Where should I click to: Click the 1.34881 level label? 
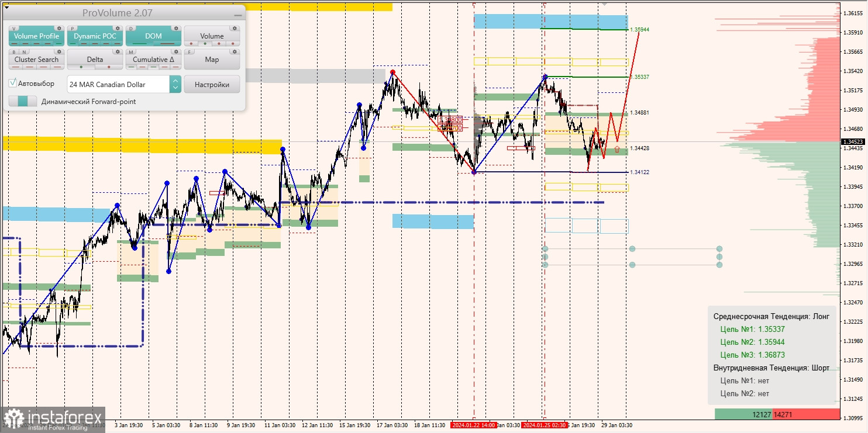(x=639, y=112)
